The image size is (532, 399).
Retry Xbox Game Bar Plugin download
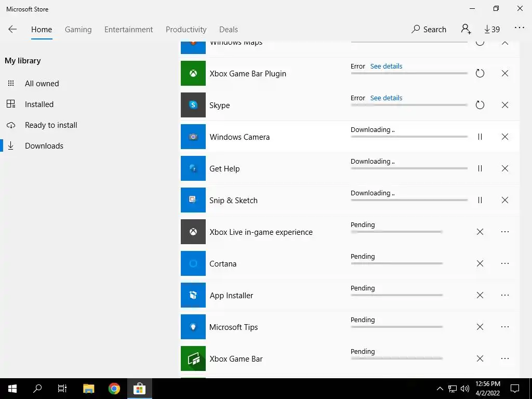[480, 73]
